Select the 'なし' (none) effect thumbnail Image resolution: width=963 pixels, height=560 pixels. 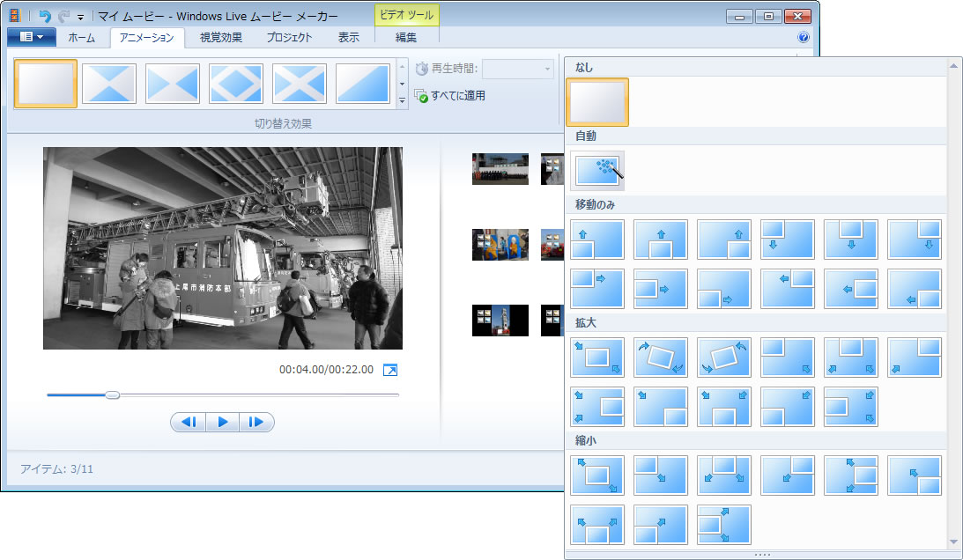click(597, 102)
